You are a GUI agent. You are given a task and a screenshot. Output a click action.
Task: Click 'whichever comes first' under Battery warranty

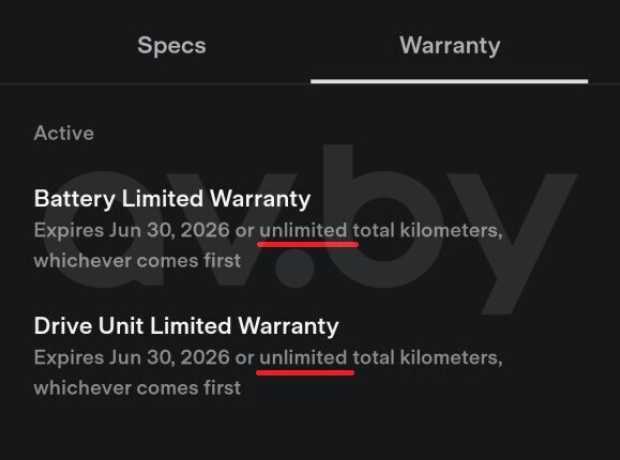point(137,261)
